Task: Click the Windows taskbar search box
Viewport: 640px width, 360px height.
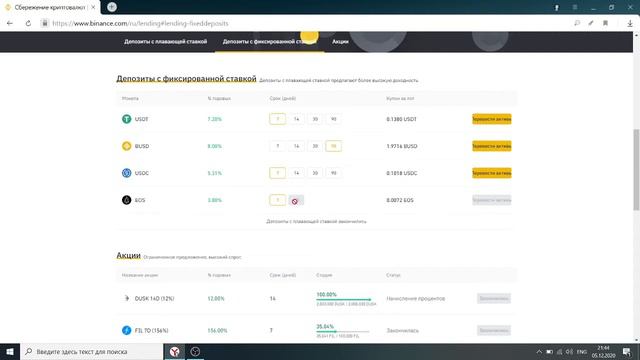Action: click(91, 351)
